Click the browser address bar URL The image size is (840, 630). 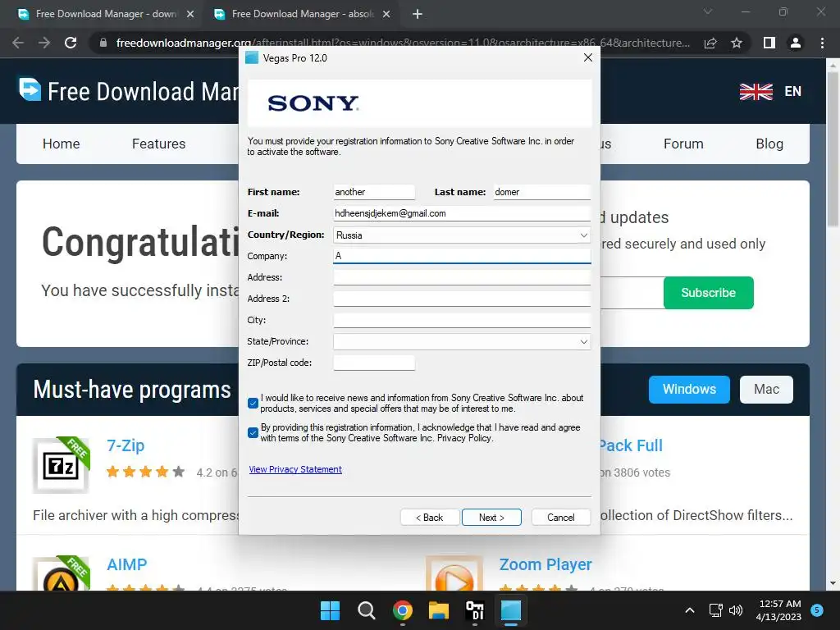click(x=403, y=43)
